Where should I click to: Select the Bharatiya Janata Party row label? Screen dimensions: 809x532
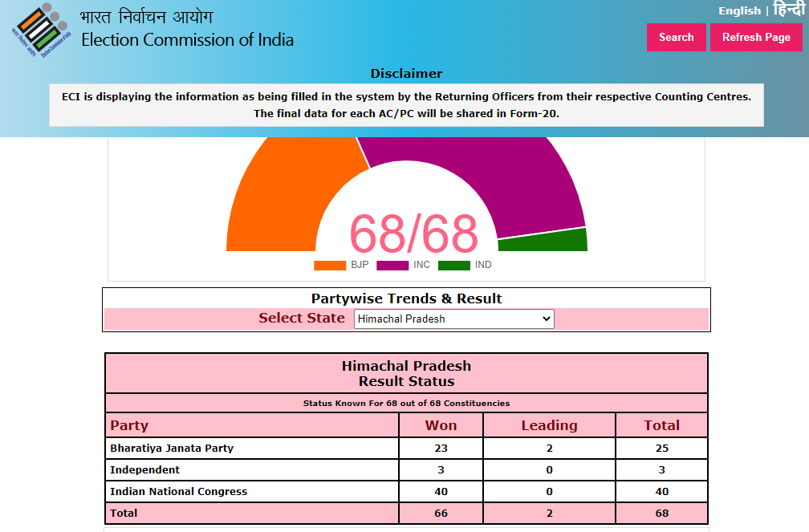coord(172,448)
